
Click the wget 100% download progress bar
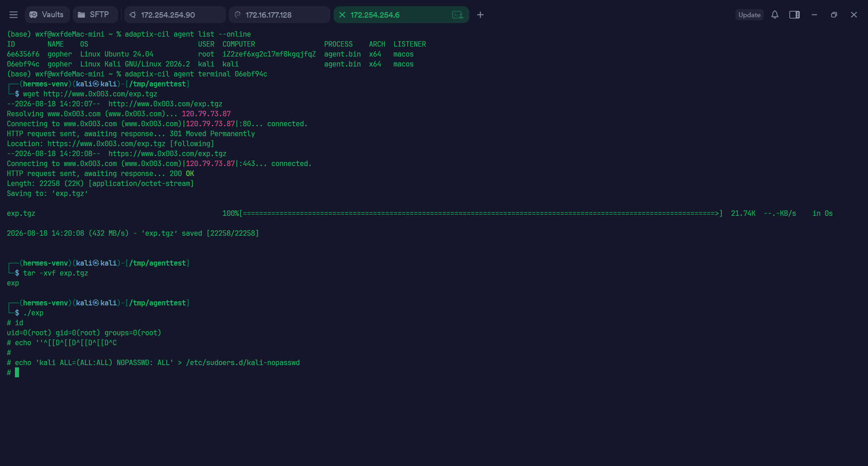click(472, 214)
